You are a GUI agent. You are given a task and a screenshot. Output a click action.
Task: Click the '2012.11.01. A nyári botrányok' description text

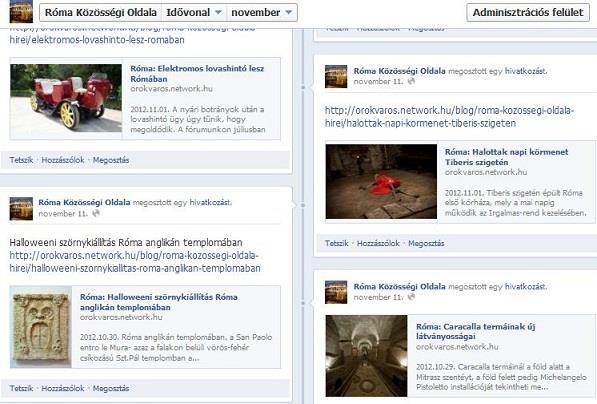(198, 119)
